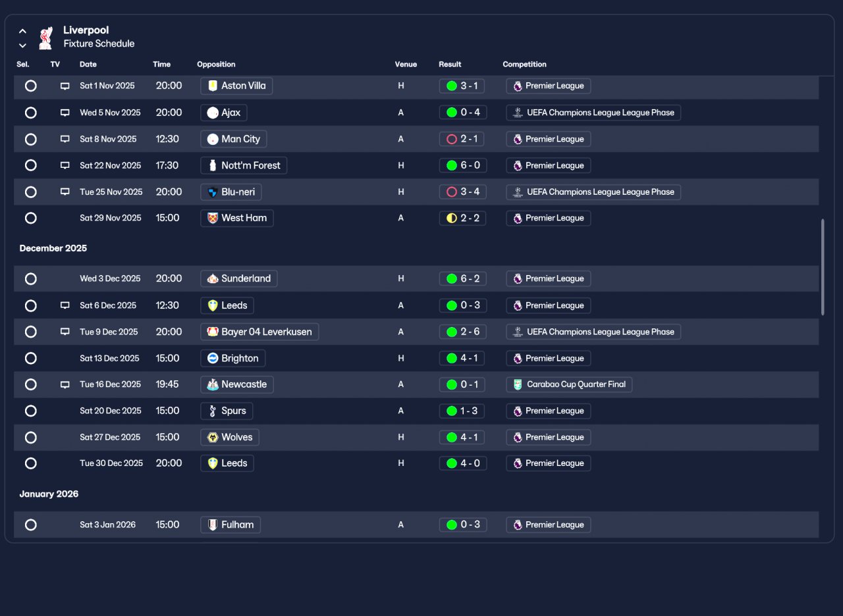Sort by Venue column header
This screenshot has width=843, height=616.
coord(406,64)
